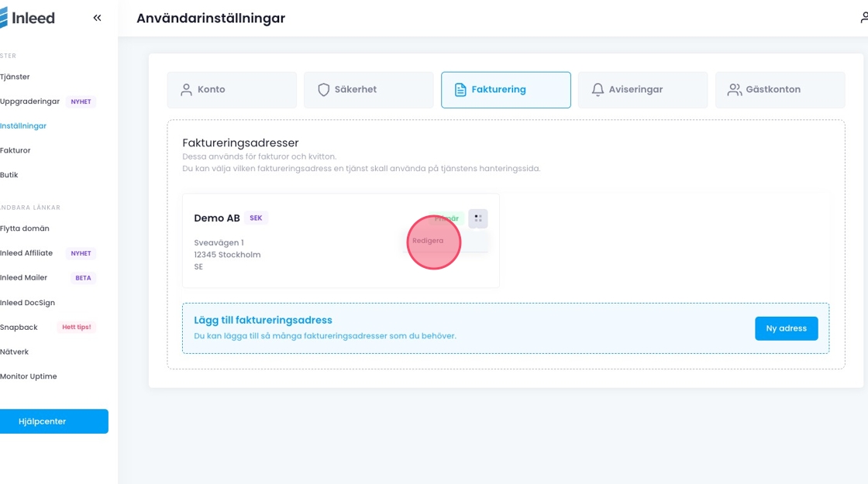Open the Demo AB address options menu

478,218
